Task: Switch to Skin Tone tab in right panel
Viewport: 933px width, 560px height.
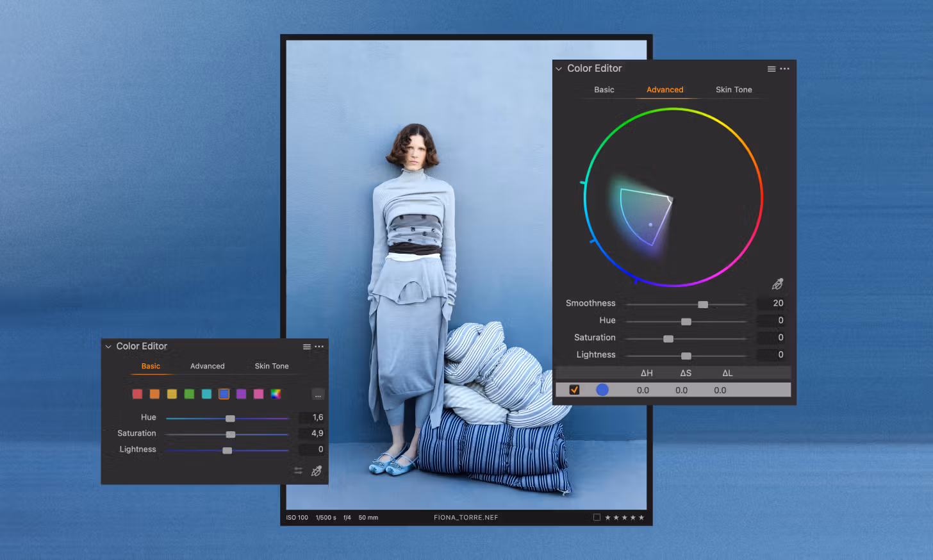Action: [x=734, y=90]
